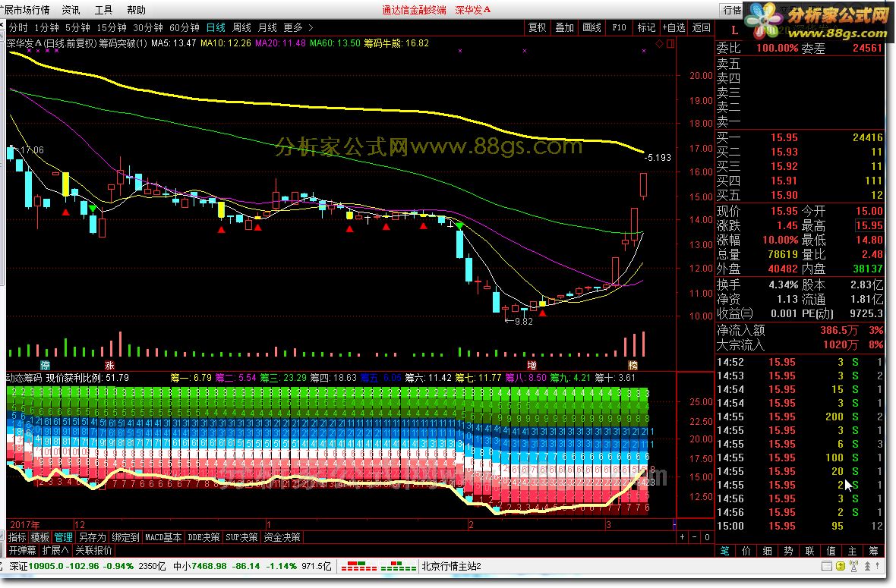Select the 日线 daily chart period
The height and width of the screenshot is (588, 896).
coord(216,27)
